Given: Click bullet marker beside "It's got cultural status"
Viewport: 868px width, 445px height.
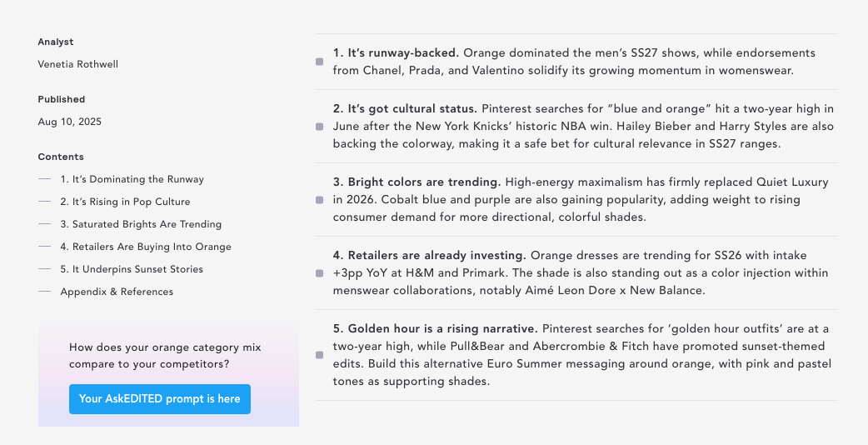Looking at the screenshot, I should click(319, 127).
